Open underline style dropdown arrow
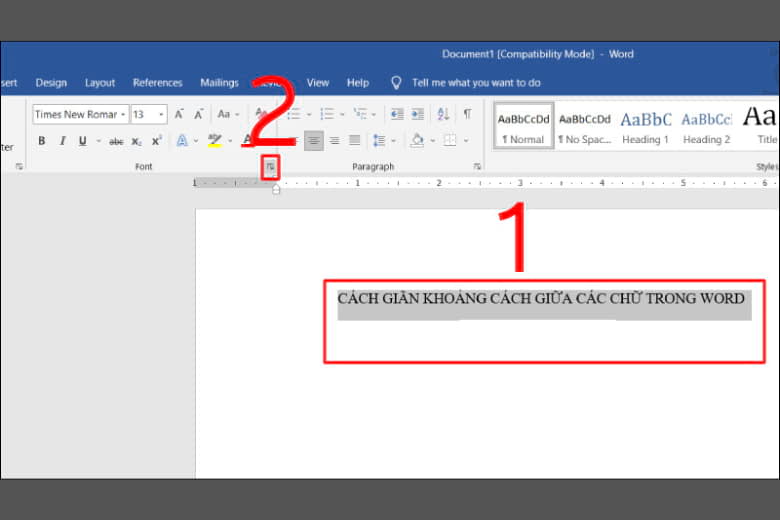 pyautogui.click(x=98, y=141)
